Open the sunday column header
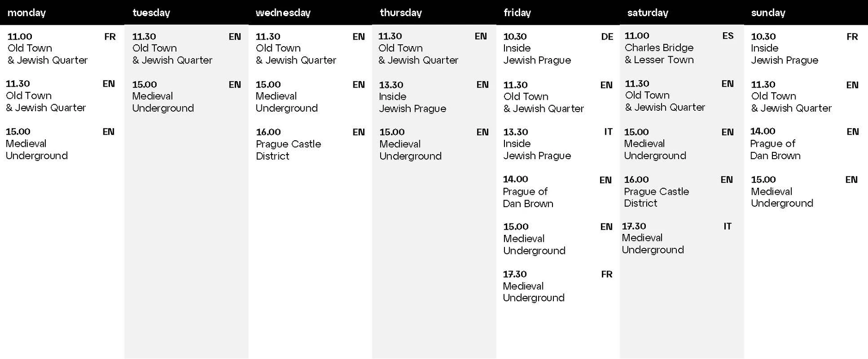Image resolution: width=868 pixels, height=359 pixels. pyautogui.click(x=768, y=13)
